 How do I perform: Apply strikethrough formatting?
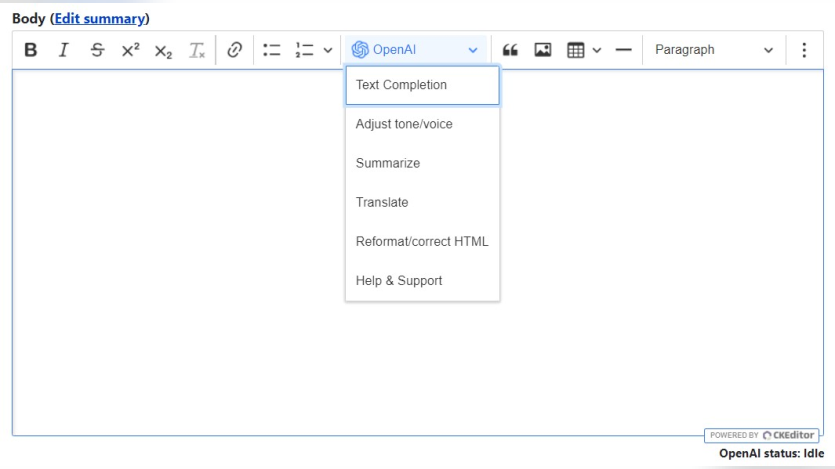(x=97, y=50)
